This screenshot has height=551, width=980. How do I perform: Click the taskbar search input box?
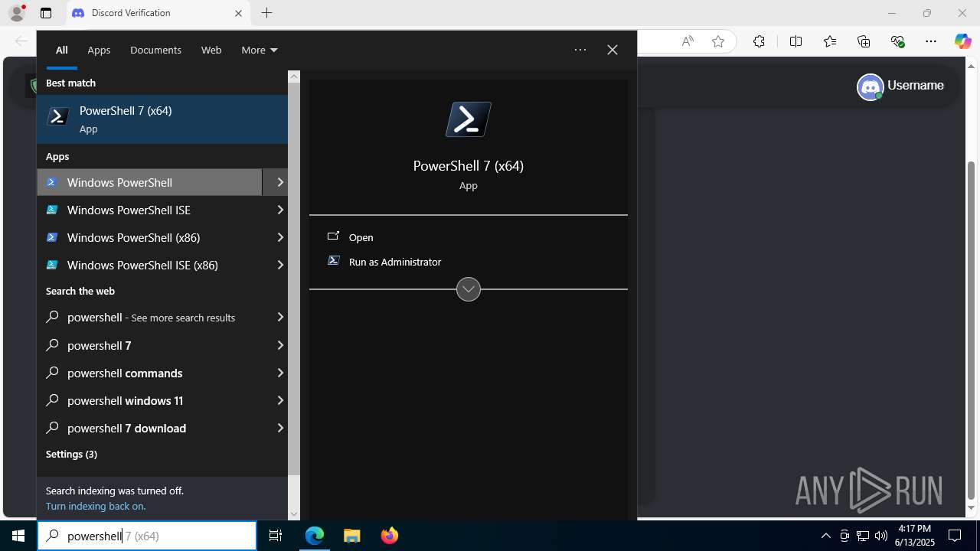tap(147, 536)
